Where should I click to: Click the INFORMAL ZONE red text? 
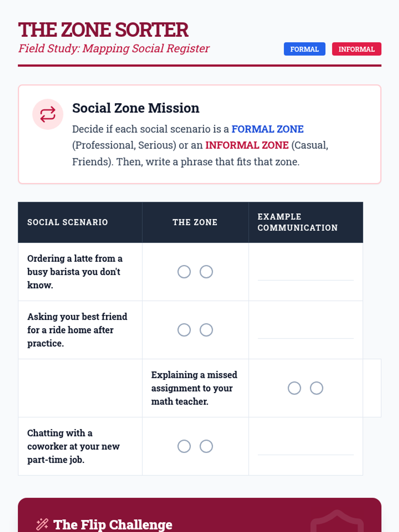tap(247, 145)
